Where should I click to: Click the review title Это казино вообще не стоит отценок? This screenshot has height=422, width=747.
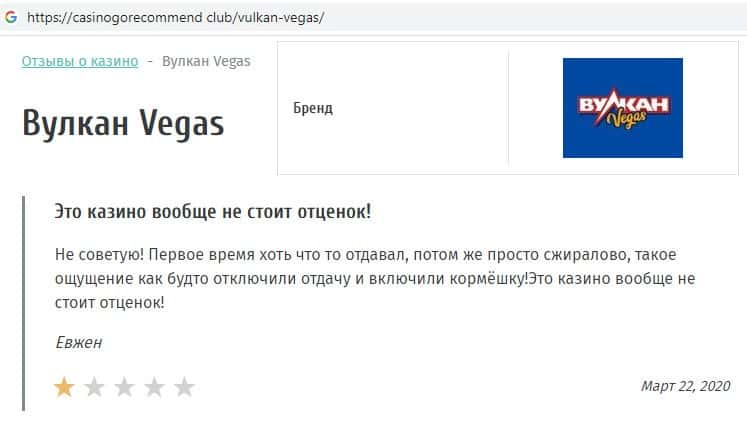click(x=212, y=211)
